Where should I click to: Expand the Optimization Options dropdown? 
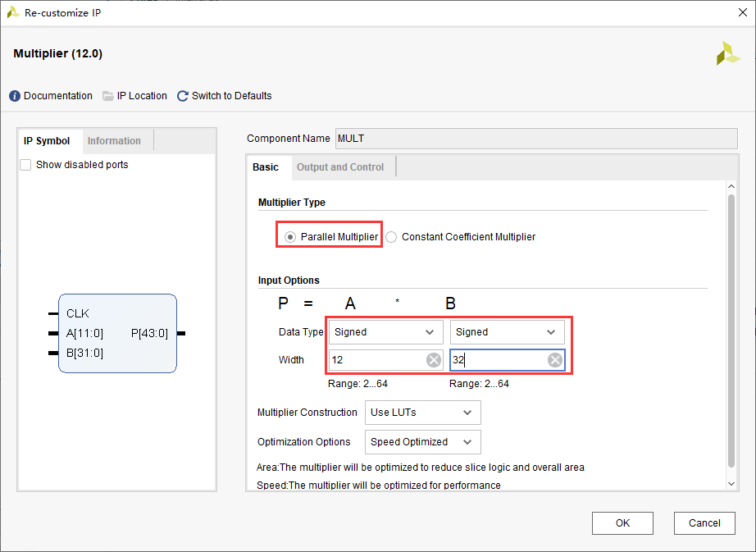(x=422, y=442)
